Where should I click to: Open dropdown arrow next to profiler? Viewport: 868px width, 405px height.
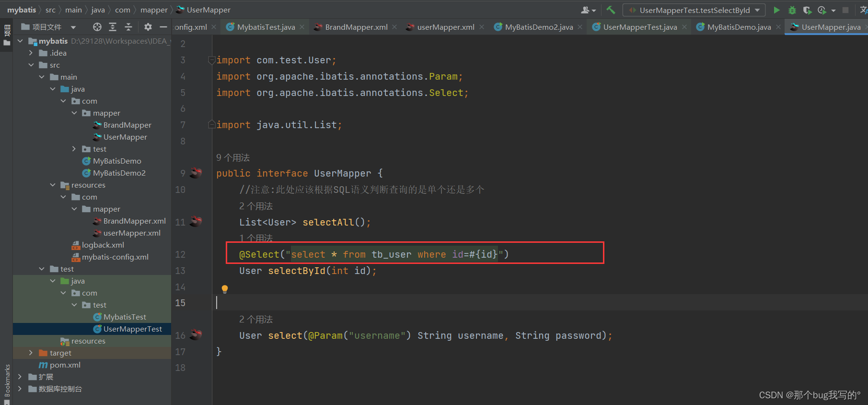tap(833, 11)
